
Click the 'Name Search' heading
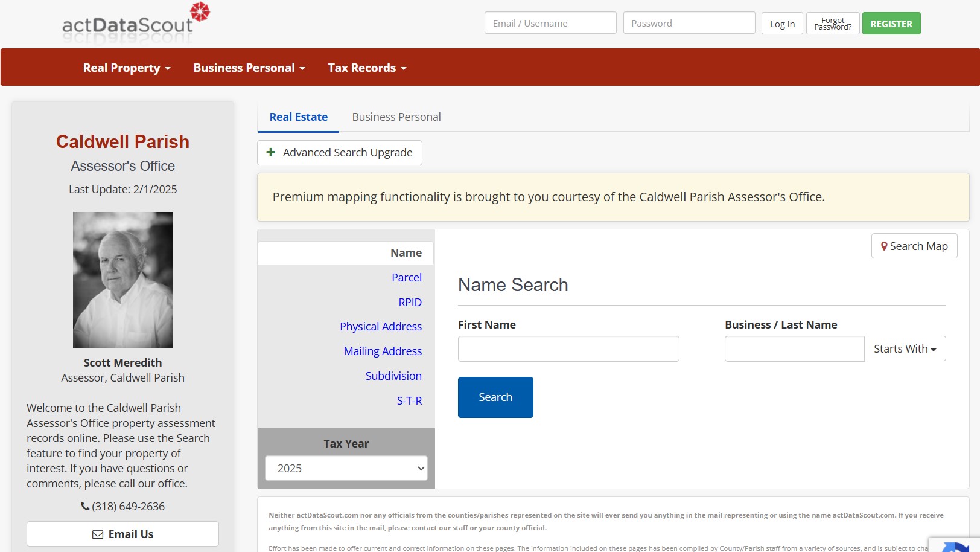click(513, 284)
